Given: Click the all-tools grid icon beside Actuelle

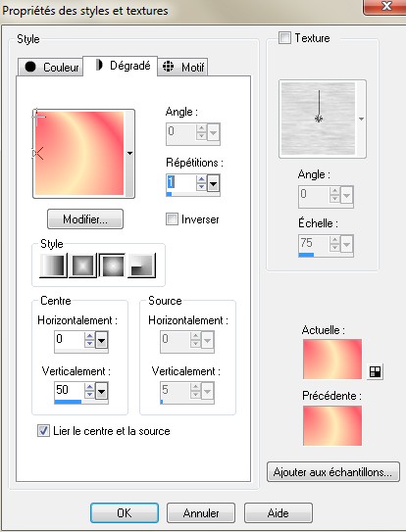Looking at the screenshot, I should pos(375,371).
